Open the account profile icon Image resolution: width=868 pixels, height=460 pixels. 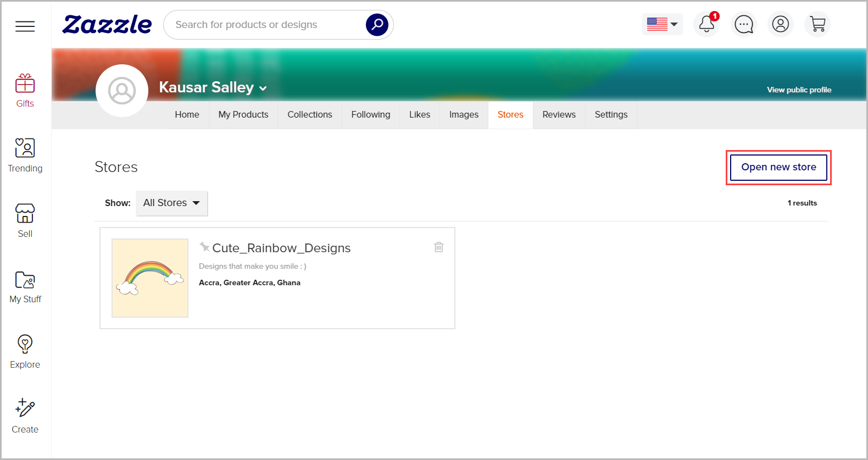780,24
